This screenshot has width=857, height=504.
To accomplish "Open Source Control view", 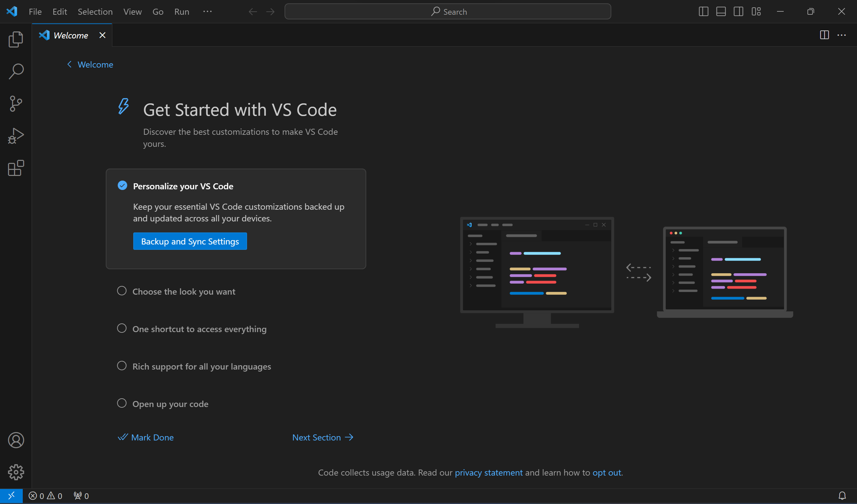I will (x=16, y=104).
